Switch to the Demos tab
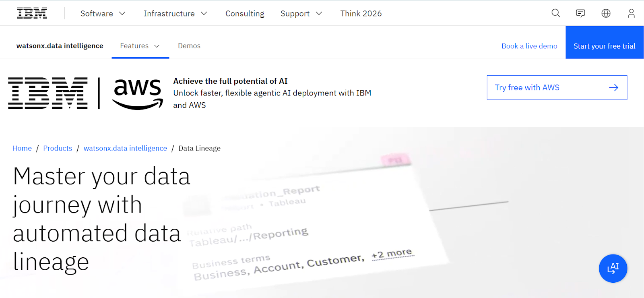The height and width of the screenshot is (298, 644). tap(189, 46)
